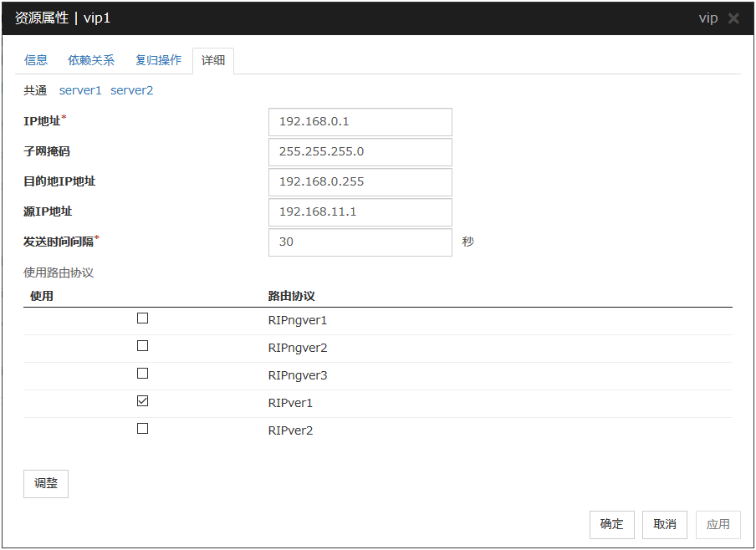
Task: Tick the RIPngver3 checkbox
Action: coord(142,374)
